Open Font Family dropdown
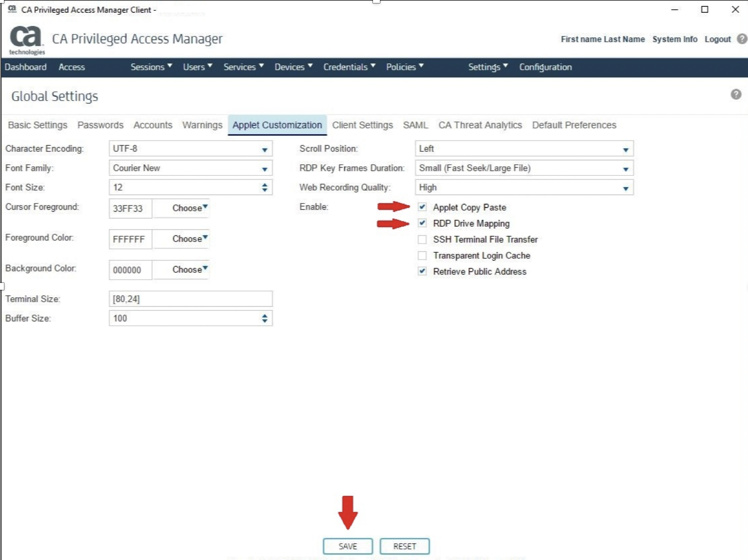The image size is (748, 560). (190, 168)
